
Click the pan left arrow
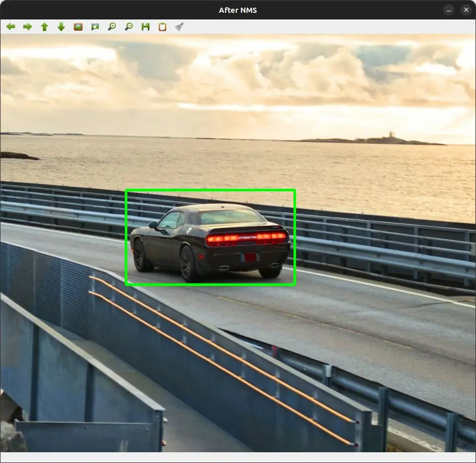coord(11,27)
